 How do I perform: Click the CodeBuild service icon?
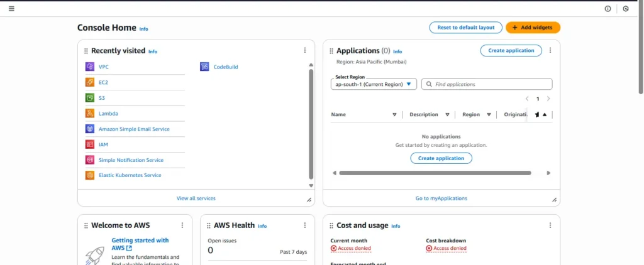pos(204,67)
